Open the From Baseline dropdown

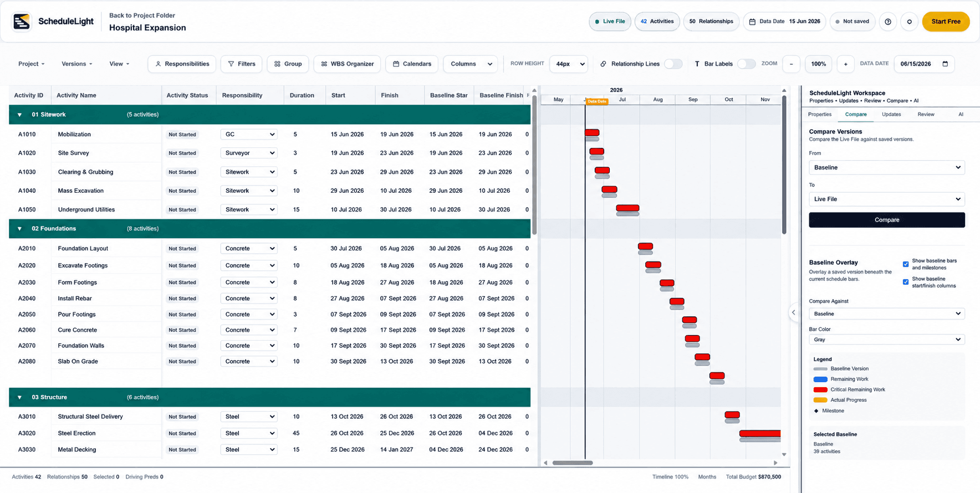pyautogui.click(x=887, y=167)
